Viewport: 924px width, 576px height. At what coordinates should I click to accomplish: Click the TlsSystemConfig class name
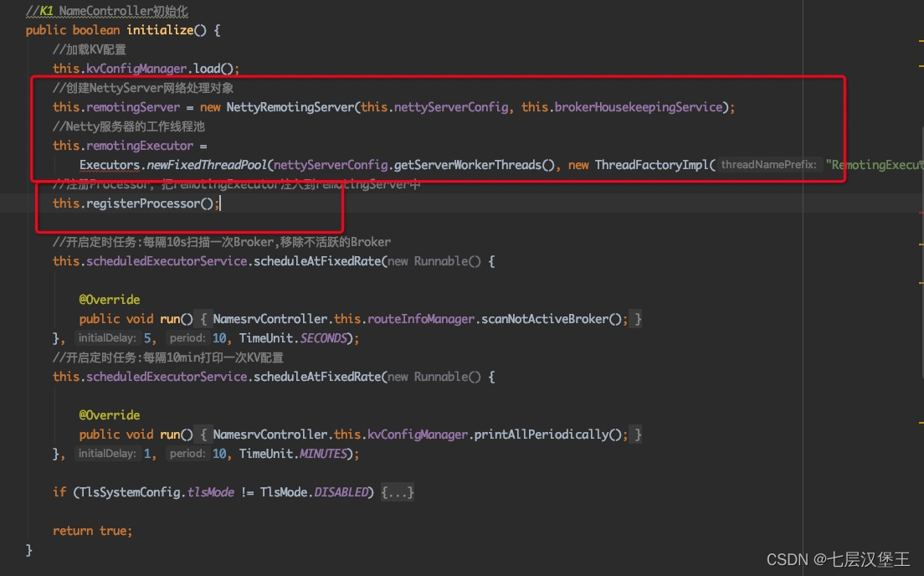[x=129, y=492]
